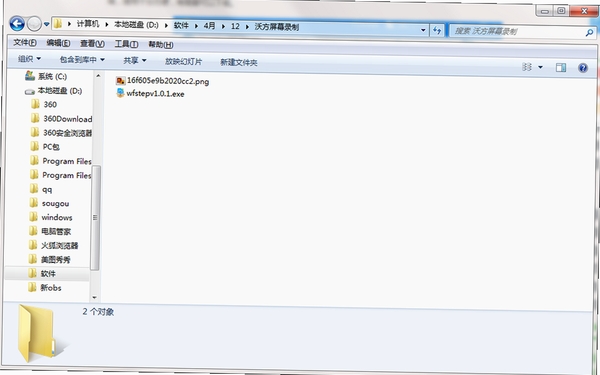
Task: Open the 360 folder in the tree
Action: pos(50,104)
